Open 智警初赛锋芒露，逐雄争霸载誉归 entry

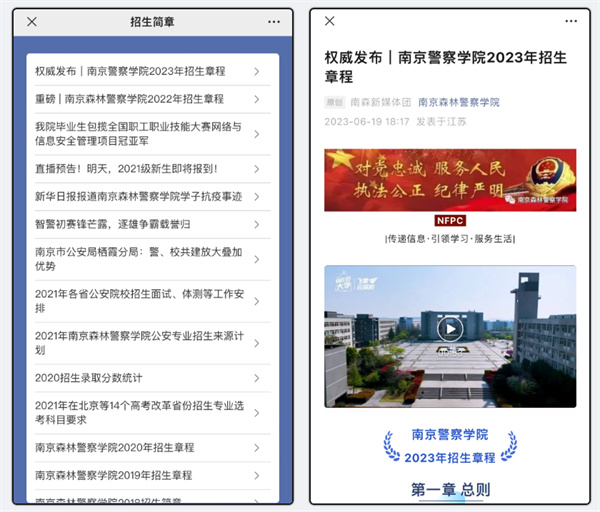153,224
